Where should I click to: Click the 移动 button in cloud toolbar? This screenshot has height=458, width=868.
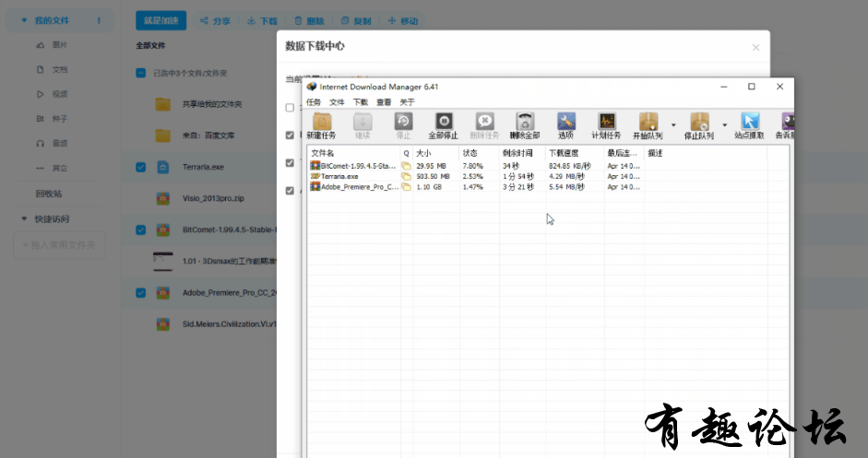pyautogui.click(x=403, y=21)
